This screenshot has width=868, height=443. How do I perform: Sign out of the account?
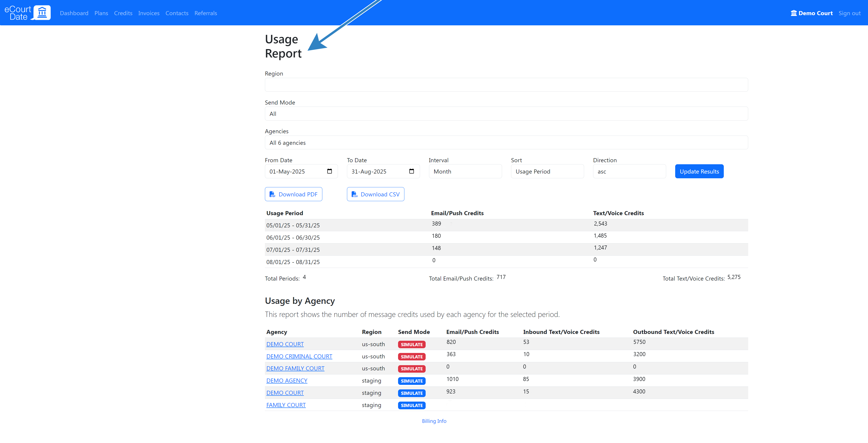[849, 13]
